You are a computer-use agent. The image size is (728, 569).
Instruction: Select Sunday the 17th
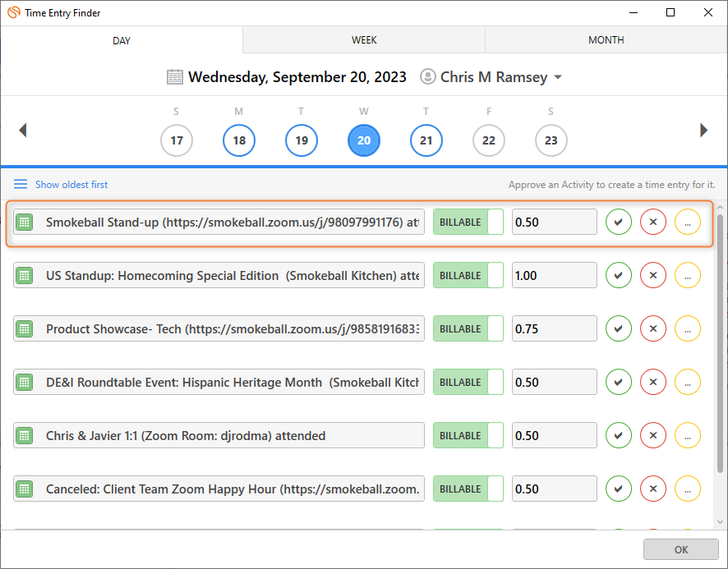pyautogui.click(x=177, y=140)
